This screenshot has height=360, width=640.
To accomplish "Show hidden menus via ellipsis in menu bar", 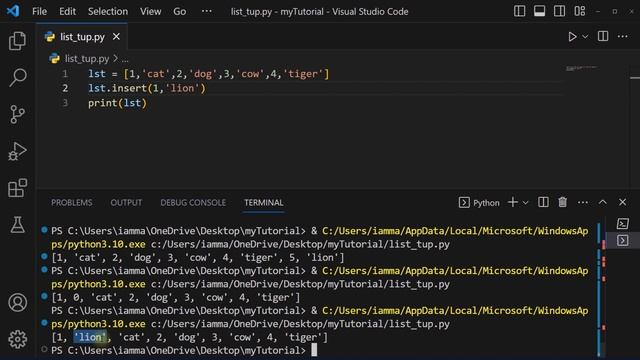I will [x=207, y=11].
